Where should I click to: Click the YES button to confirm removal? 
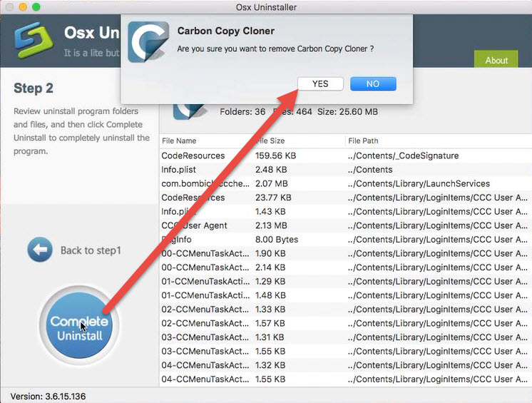click(x=320, y=83)
